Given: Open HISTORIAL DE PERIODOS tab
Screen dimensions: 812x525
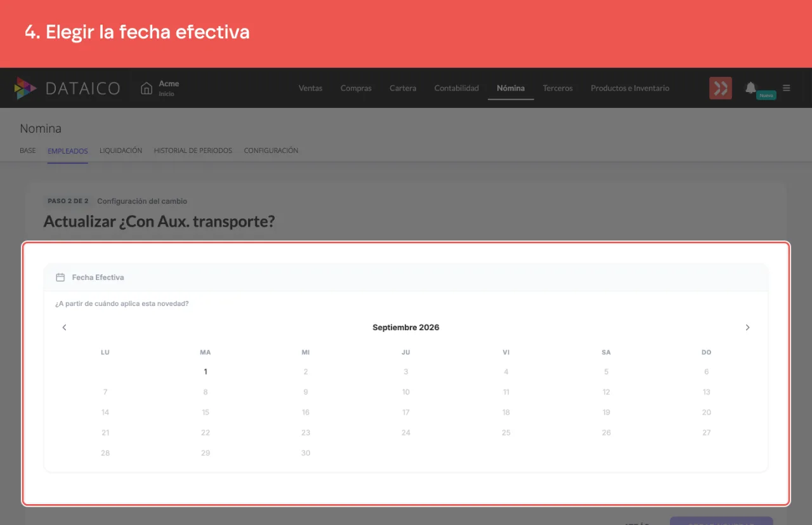Looking at the screenshot, I should click(193, 150).
